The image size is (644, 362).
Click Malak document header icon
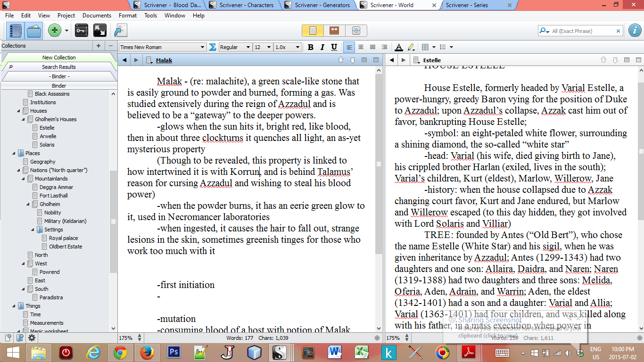coord(149,60)
